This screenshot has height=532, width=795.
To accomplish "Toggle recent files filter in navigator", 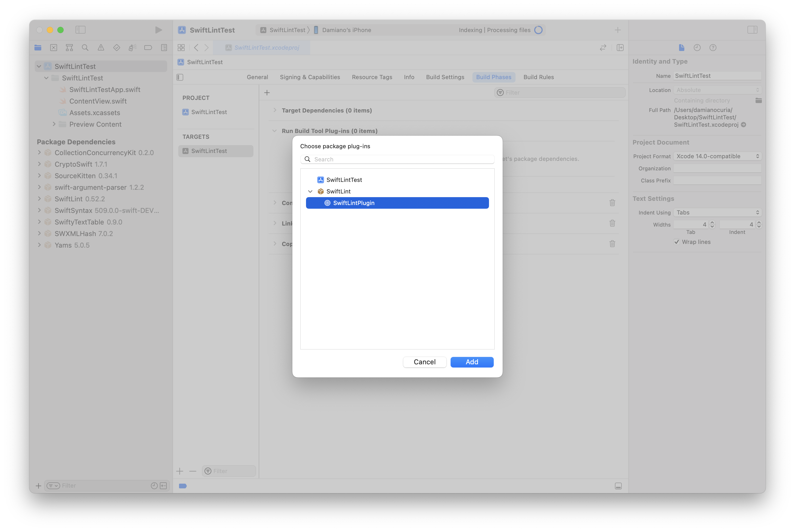I will pos(154,485).
